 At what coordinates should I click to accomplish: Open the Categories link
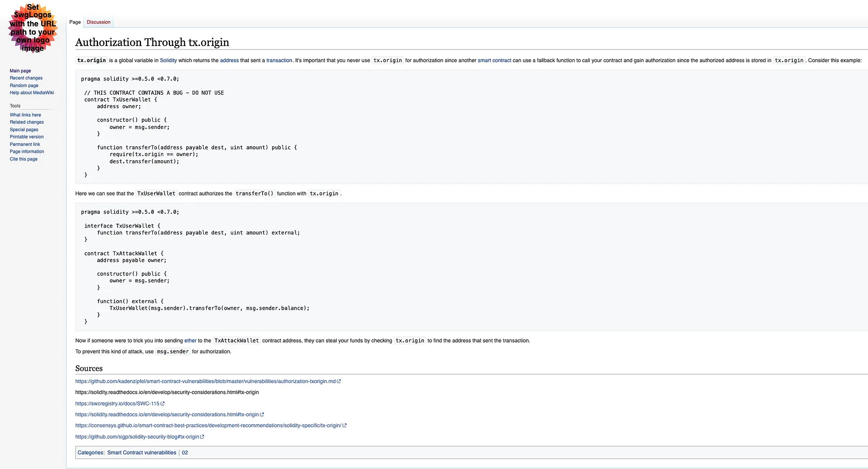[90, 453]
